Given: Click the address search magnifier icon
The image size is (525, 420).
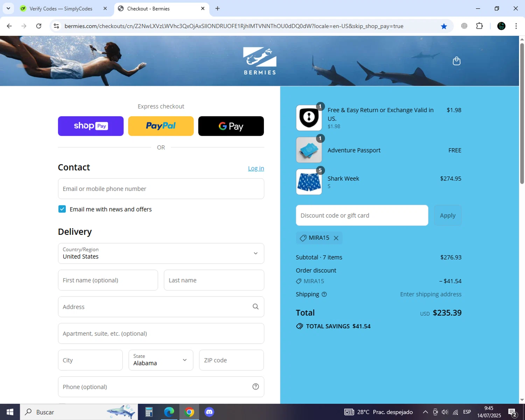Looking at the screenshot, I should coord(255,307).
